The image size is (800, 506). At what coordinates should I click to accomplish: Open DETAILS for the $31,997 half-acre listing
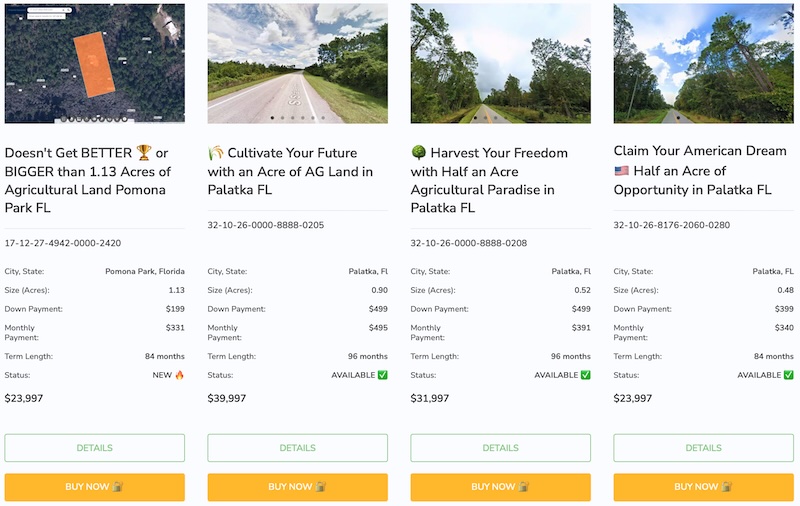point(501,448)
